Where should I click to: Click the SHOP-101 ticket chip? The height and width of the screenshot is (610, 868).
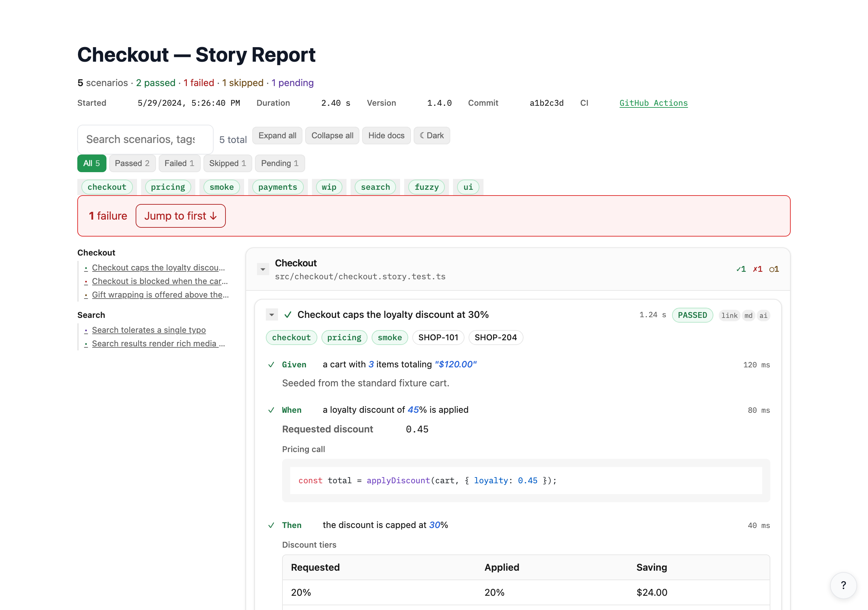coord(438,338)
